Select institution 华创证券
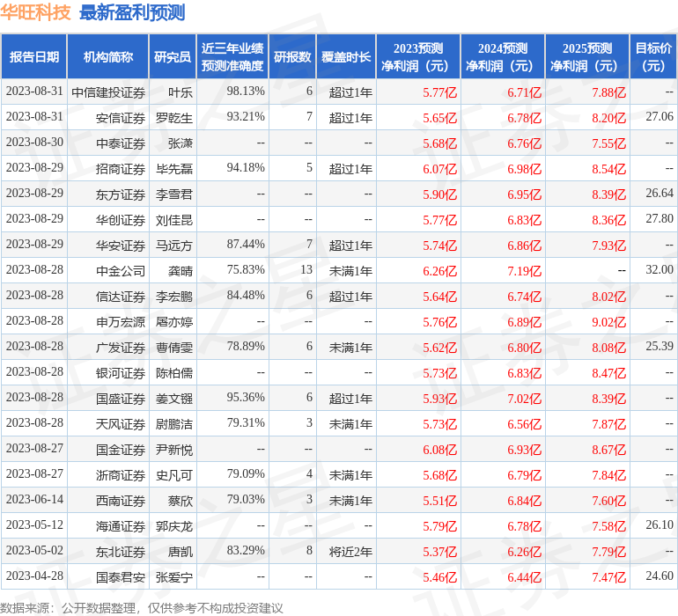The height and width of the screenshot is (616, 678). (121, 220)
